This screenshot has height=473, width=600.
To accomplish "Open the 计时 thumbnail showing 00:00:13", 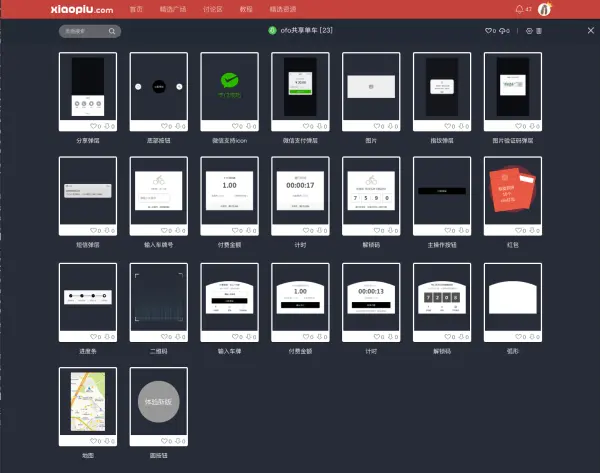I will click(x=371, y=297).
